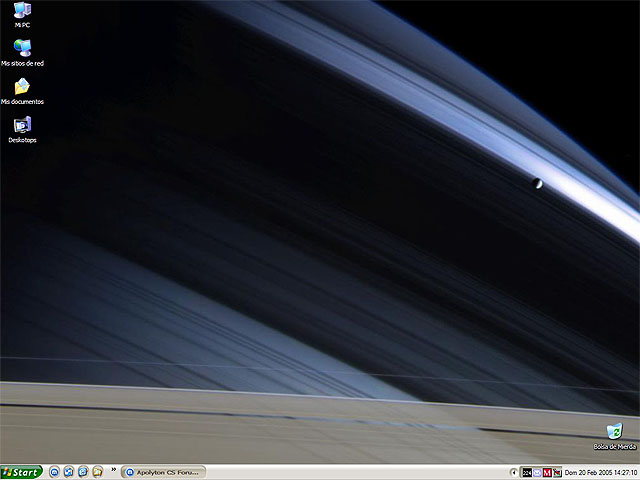Click the last tray icon before date

[x=557, y=472]
